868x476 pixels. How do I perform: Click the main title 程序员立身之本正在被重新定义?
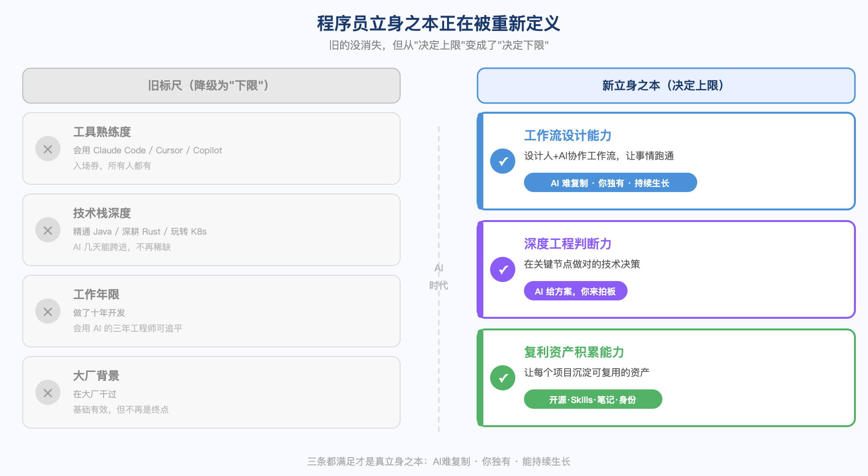point(439,23)
